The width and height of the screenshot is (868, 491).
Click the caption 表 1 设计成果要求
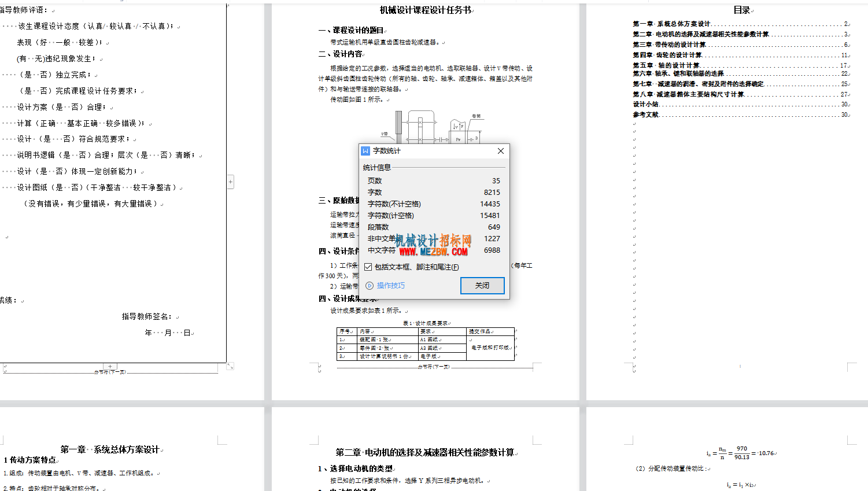[426, 323]
